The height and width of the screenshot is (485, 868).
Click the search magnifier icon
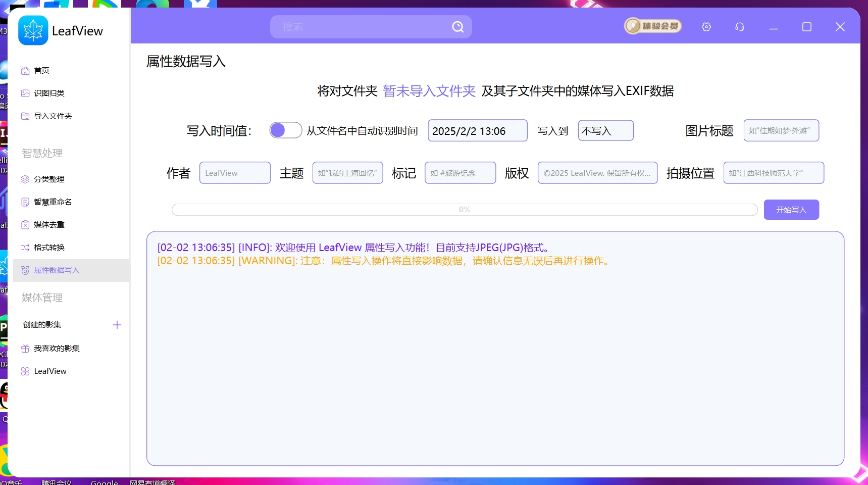click(458, 27)
